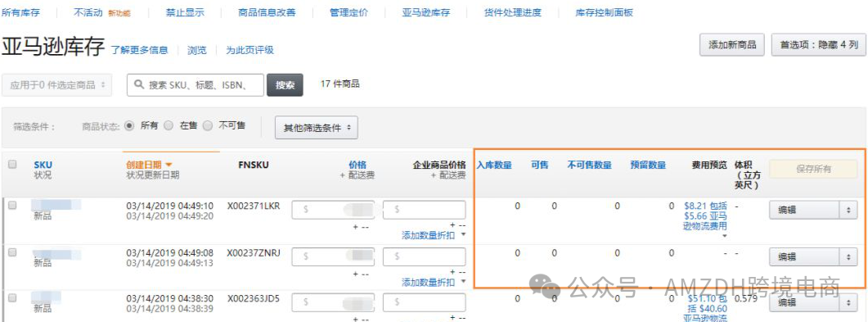Click business price field for X002363JD5 row

click(425, 302)
